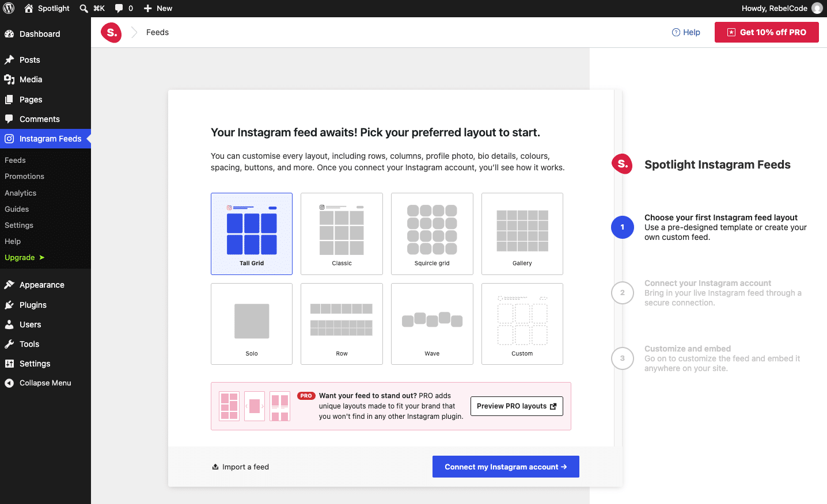The height and width of the screenshot is (504, 827).
Task: Click the WordPress logo icon
Action: coord(9,8)
